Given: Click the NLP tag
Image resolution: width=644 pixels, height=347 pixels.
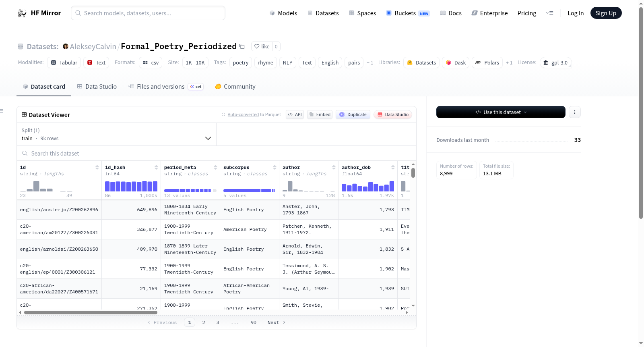Looking at the screenshot, I should (288, 62).
